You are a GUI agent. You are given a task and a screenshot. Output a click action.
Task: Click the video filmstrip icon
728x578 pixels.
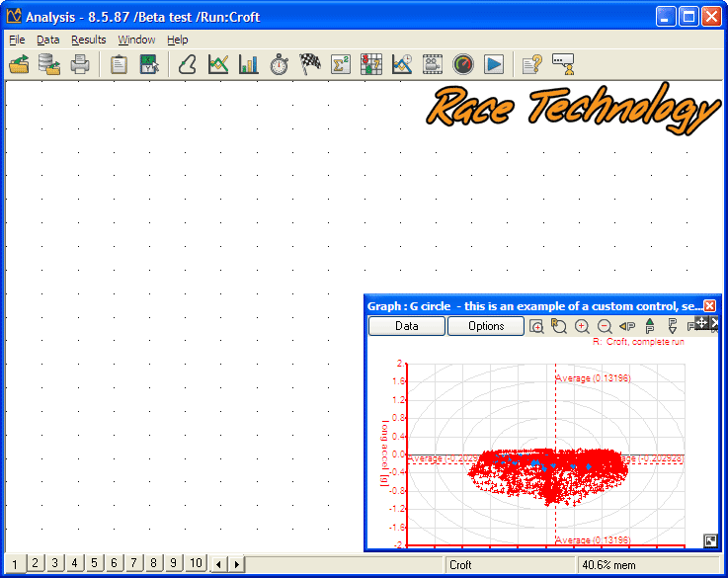(433, 64)
